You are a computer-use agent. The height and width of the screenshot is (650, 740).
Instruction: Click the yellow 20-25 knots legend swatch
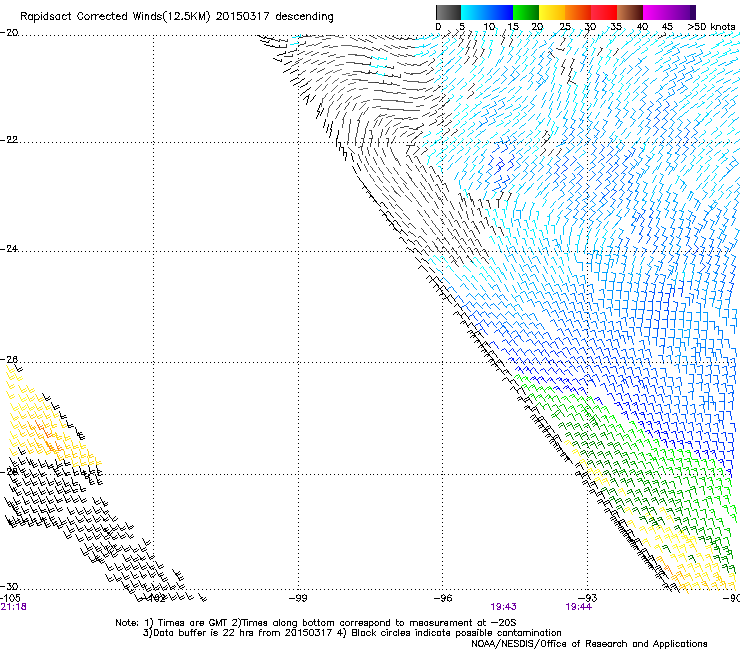click(552, 12)
